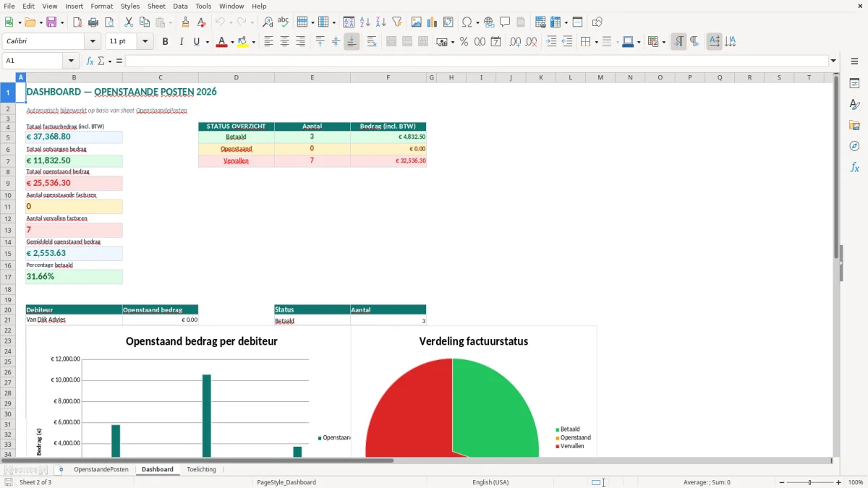Click the formula input line
868x488 pixels.
click(x=476, y=61)
